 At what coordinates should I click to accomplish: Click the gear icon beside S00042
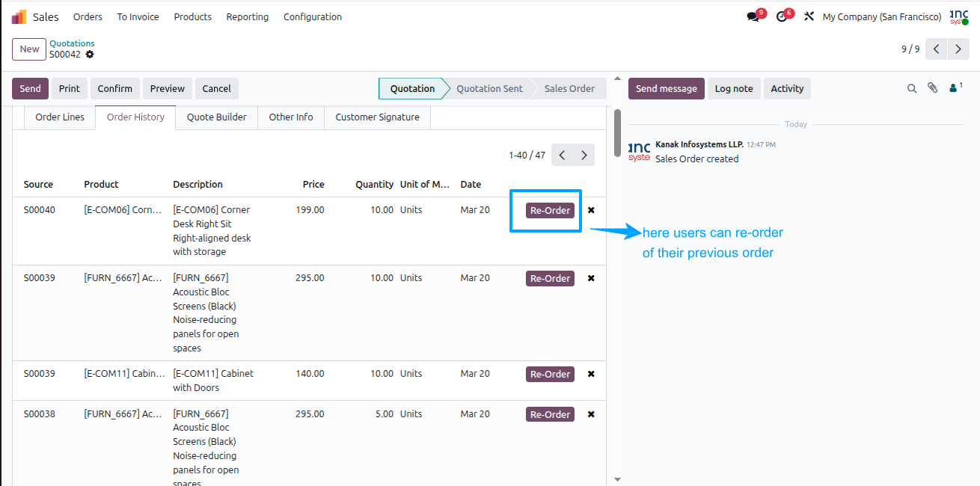[x=90, y=55]
